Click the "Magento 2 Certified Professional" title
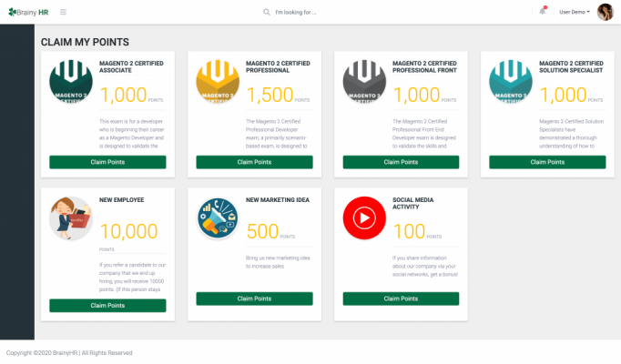The height and width of the screenshot is (364, 621). coord(278,66)
